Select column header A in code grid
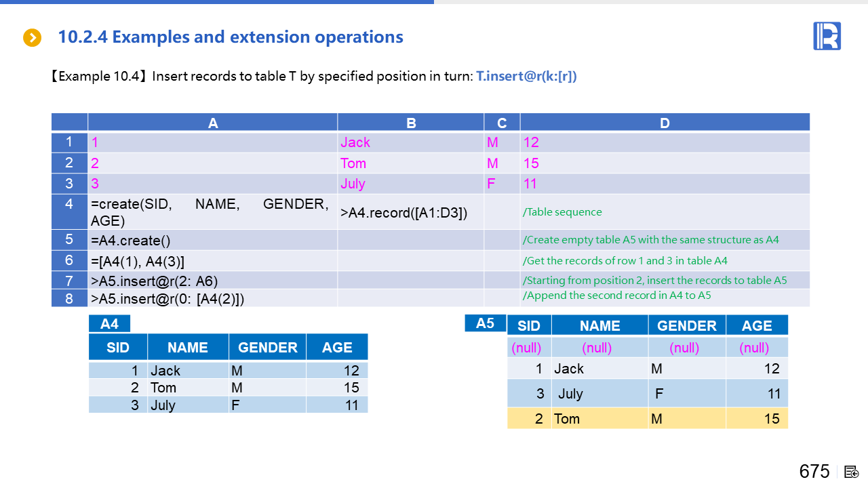Viewport: 868px width, 488px height. click(x=213, y=123)
